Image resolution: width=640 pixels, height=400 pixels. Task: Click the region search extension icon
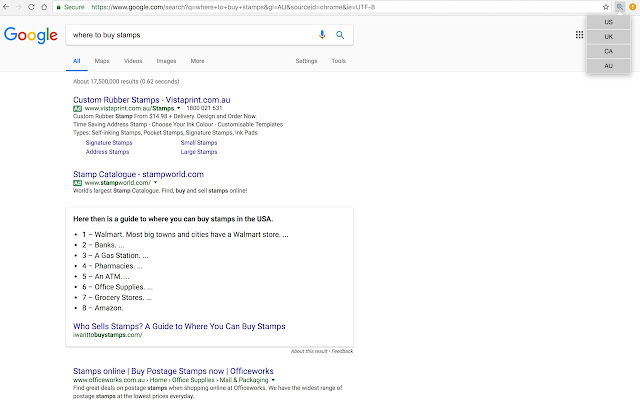pos(620,7)
